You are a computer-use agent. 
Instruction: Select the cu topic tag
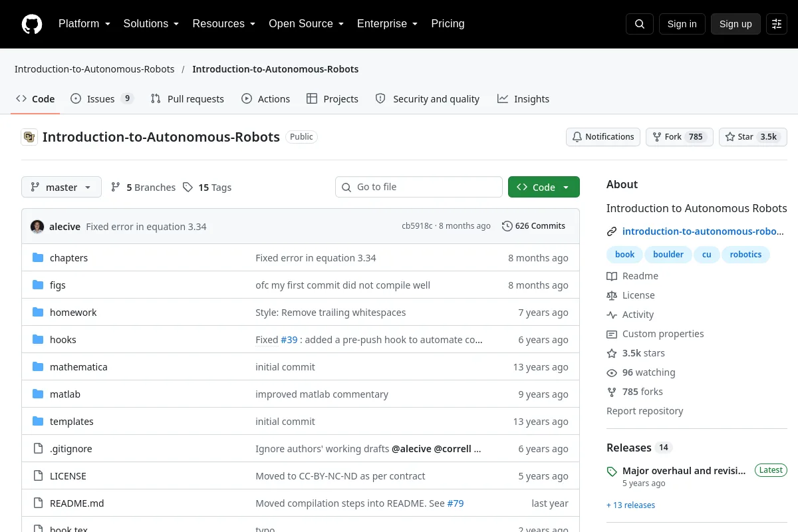(x=707, y=254)
